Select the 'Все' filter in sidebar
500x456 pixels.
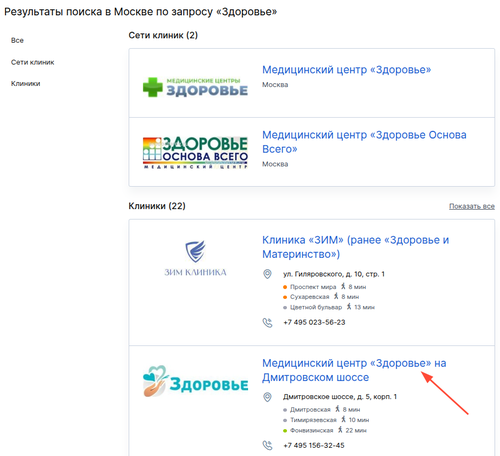[x=17, y=40]
